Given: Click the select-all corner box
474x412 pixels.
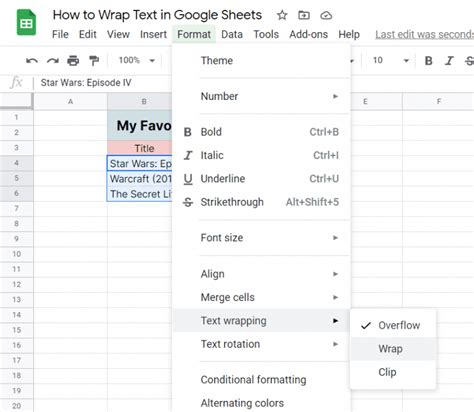Looking at the screenshot, I should [16, 101].
